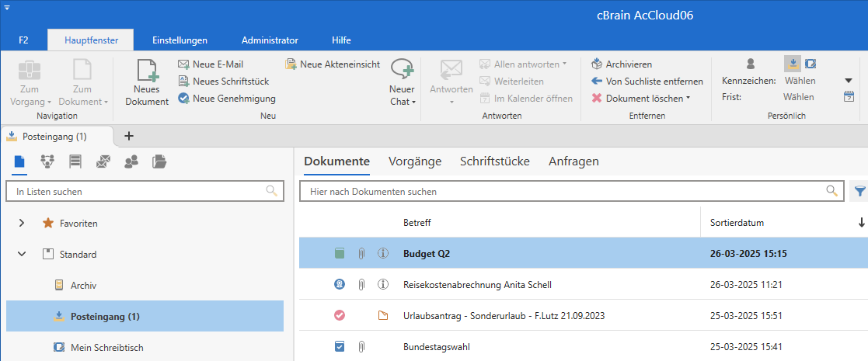Collapse the Standard tree node

(22, 255)
